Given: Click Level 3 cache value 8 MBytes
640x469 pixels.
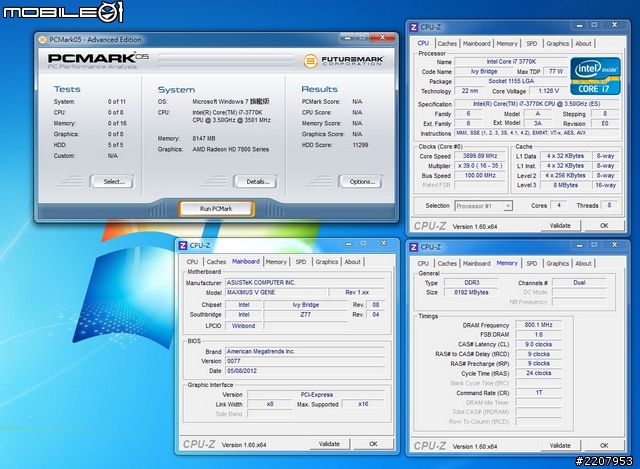Looking at the screenshot, I should point(565,185).
